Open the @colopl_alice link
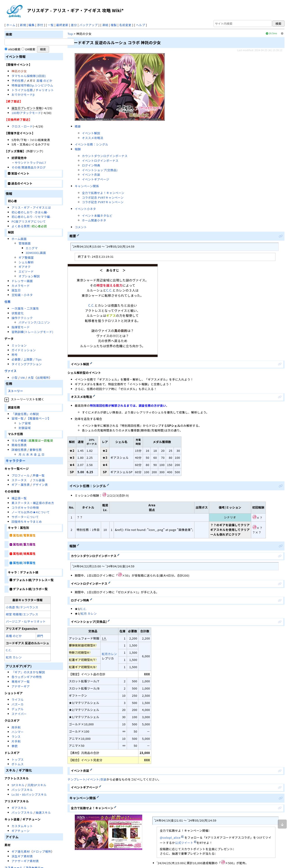The width and height of the screenshot is (289, 868). (x=170, y=837)
